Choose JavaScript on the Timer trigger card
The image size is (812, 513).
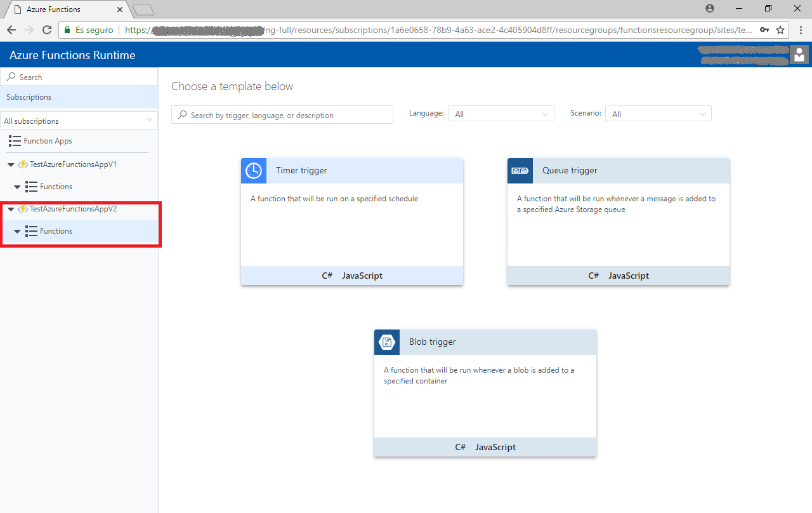tap(362, 276)
